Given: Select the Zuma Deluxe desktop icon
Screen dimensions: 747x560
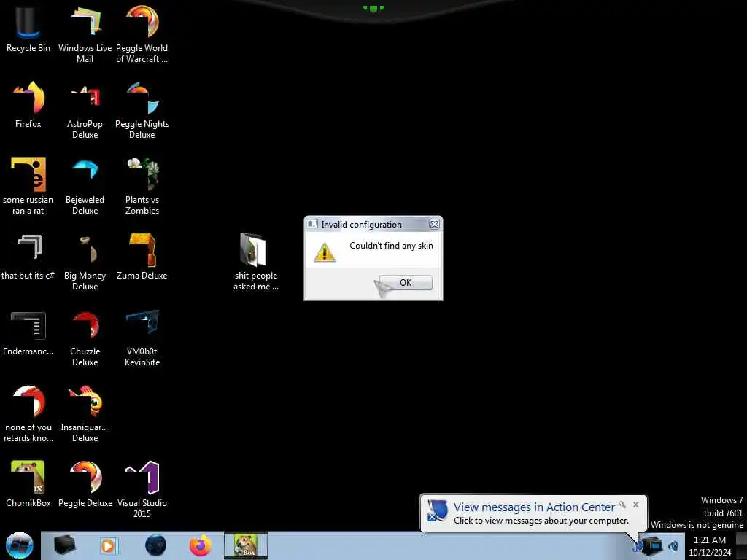Looking at the screenshot, I should click(142, 256).
